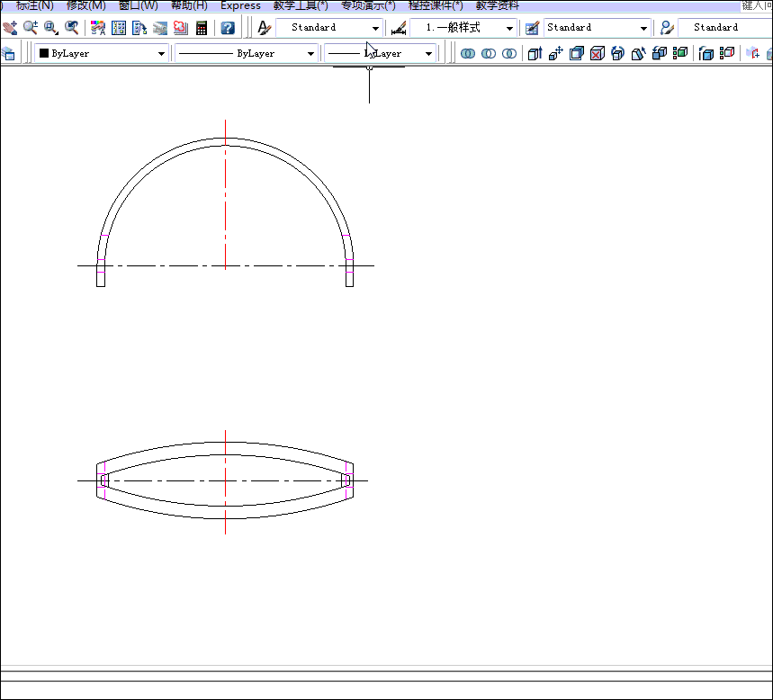Choose the Imprint tool icon
The height and width of the screenshot is (700, 773).
[753, 53]
